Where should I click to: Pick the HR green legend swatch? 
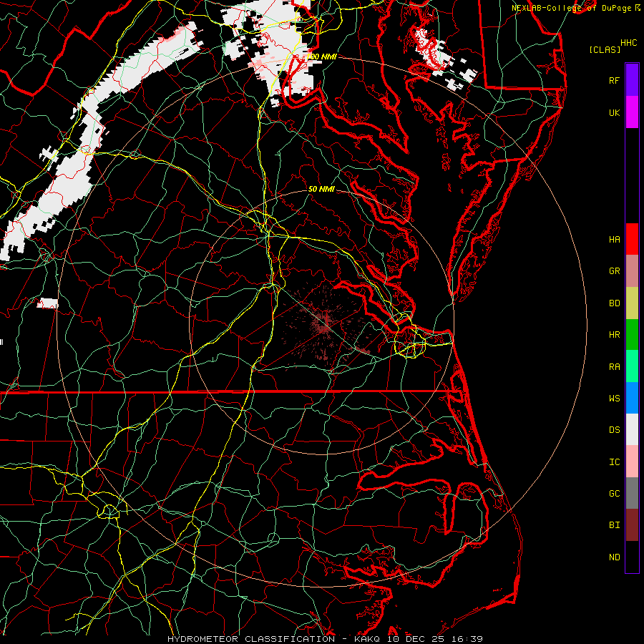[632, 334]
